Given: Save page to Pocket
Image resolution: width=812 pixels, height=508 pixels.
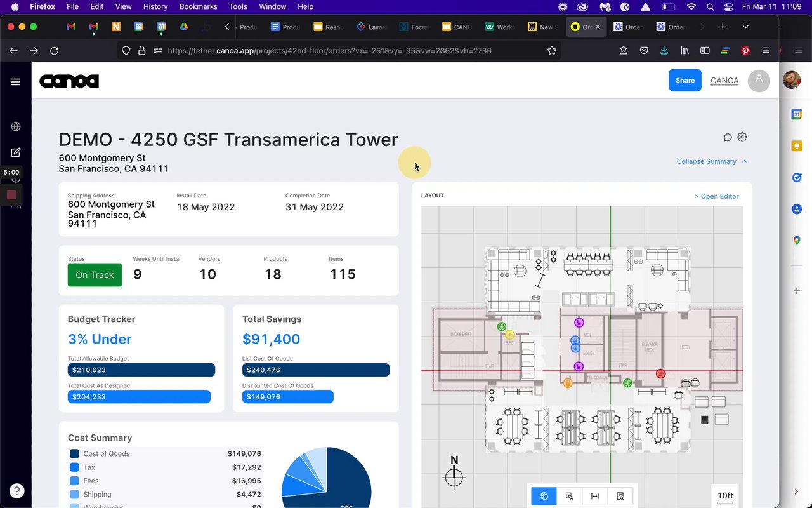Looking at the screenshot, I should (643, 51).
